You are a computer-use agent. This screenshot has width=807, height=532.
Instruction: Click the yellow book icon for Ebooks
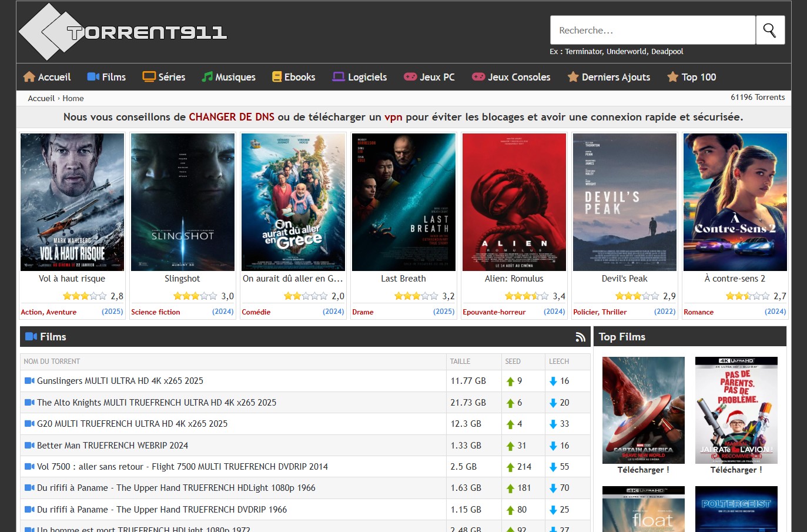(277, 77)
